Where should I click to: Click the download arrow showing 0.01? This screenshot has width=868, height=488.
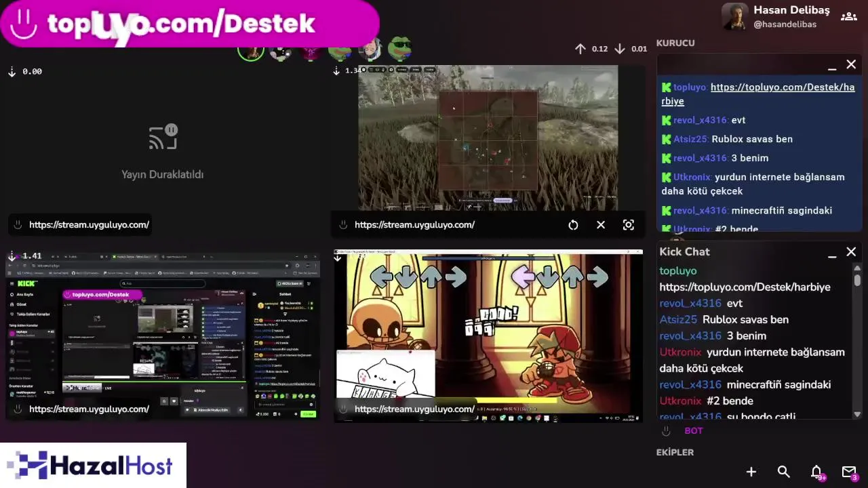(x=620, y=49)
